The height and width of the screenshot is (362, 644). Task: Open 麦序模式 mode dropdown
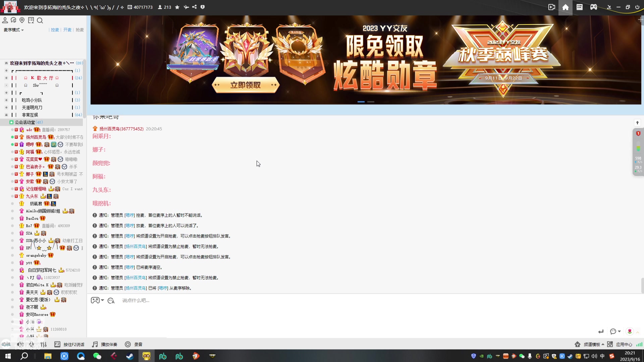point(14,30)
